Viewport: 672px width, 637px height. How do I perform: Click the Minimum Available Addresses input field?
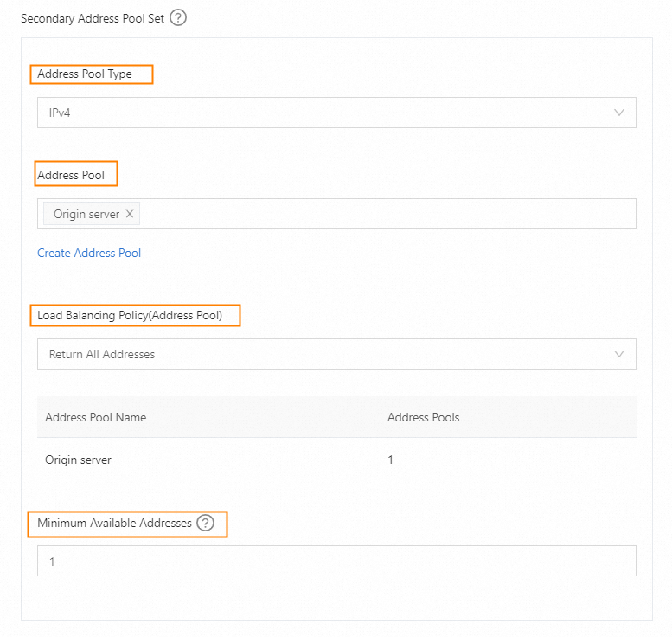336,561
